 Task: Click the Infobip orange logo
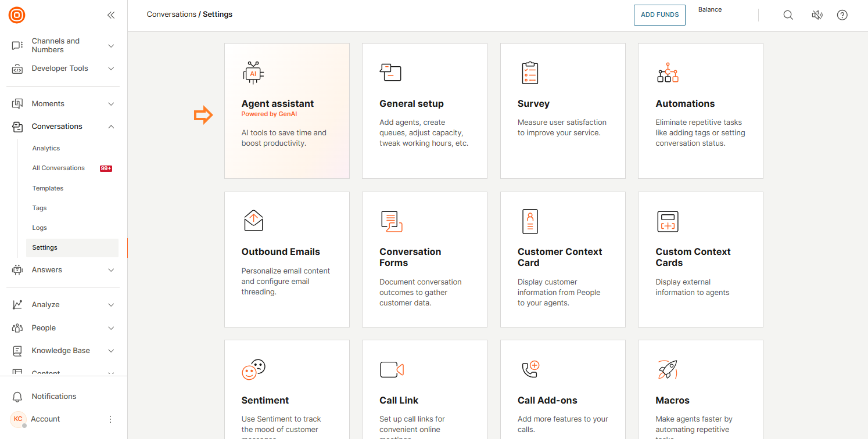click(17, 15)
